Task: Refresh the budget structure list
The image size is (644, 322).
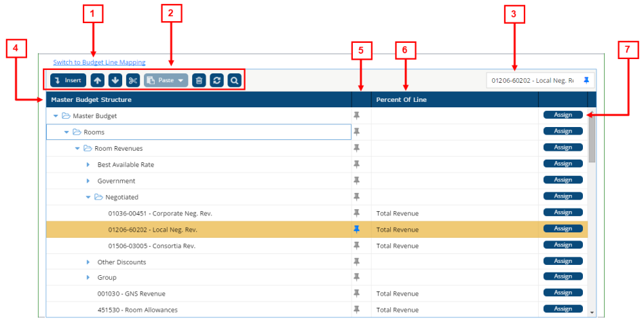Action: click(216, 80)
